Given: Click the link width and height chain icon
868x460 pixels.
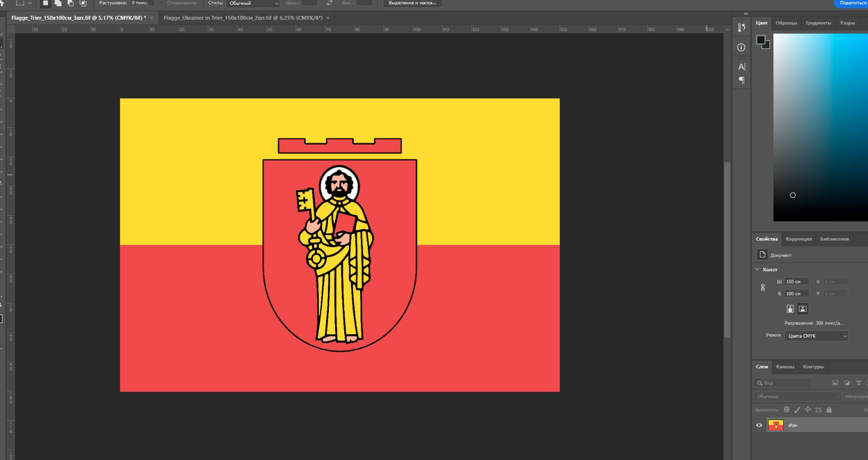Looking at the screenshot, I should (763, 287).
